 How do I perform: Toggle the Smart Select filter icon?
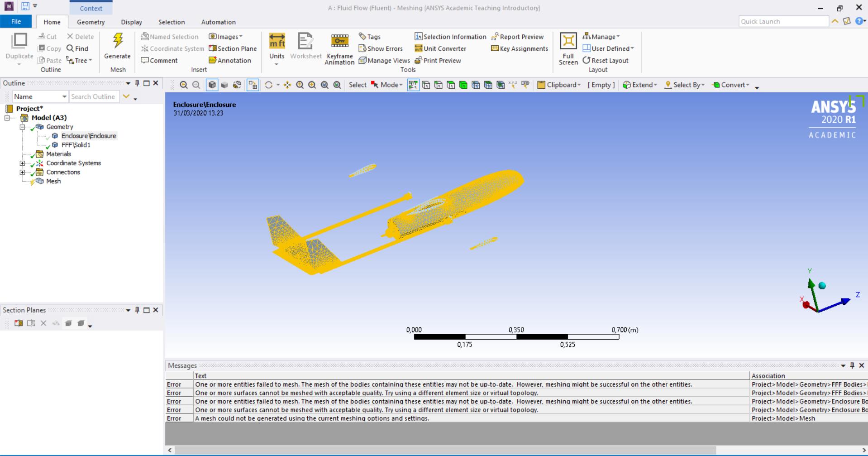click(413, 85)
